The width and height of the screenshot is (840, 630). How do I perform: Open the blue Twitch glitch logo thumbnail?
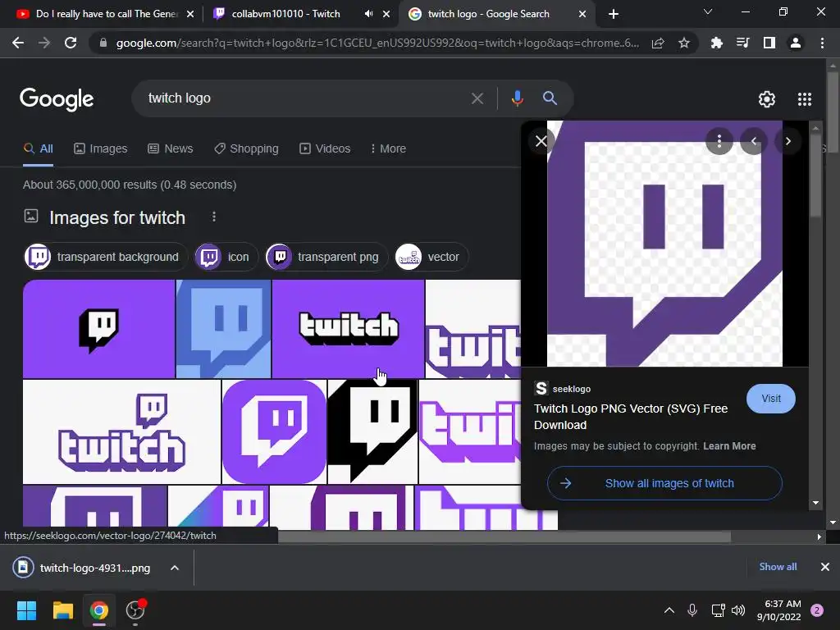223,329
